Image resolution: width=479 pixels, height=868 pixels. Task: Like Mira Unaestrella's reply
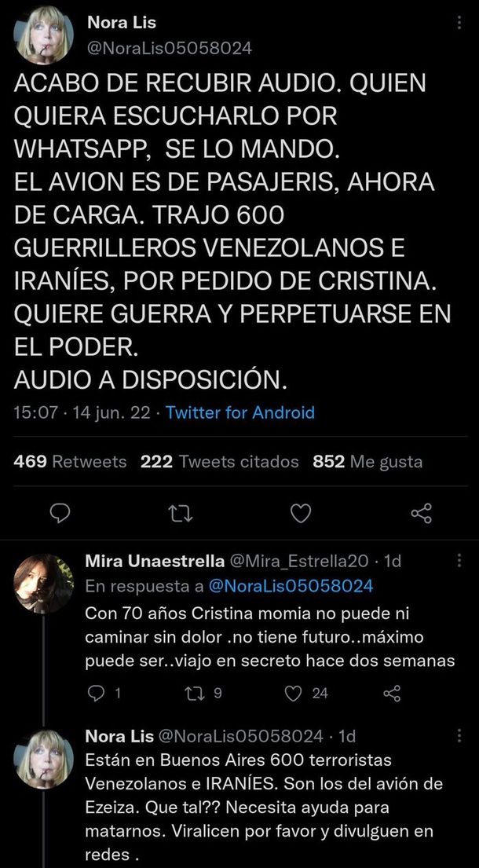[x=294, y=693]
